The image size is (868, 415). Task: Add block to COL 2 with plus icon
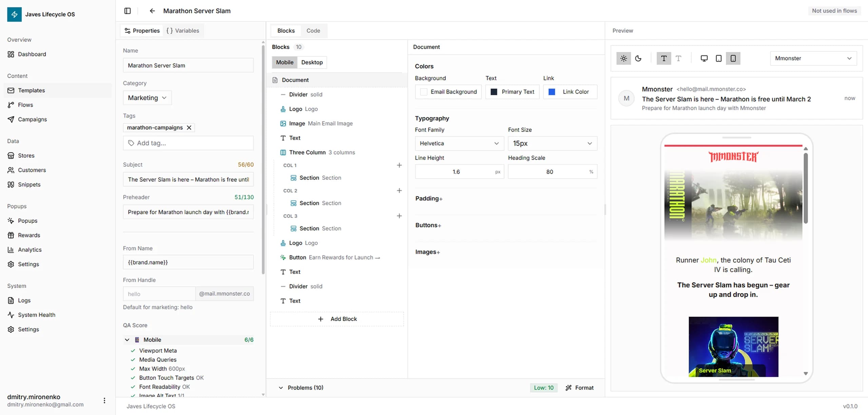coord(399,191)
